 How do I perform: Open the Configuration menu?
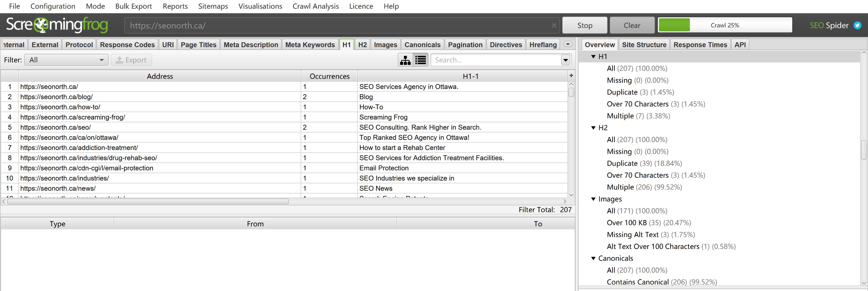point(53,6)
